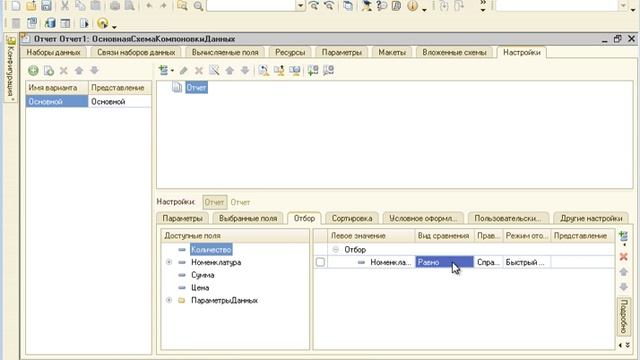The width and height of the screenshot is (640, 360).
Task: Open the Вложенные схемы tab
Action: (454, 52)
